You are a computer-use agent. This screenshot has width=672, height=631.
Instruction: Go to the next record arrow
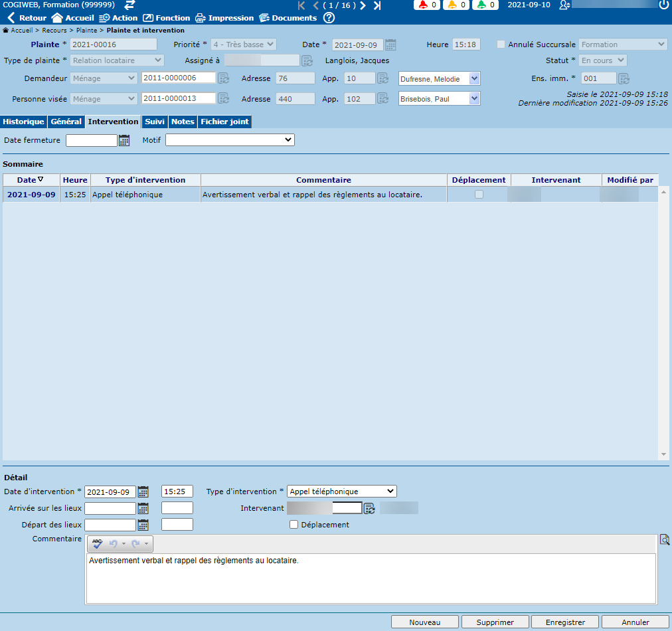pos(363,5)
